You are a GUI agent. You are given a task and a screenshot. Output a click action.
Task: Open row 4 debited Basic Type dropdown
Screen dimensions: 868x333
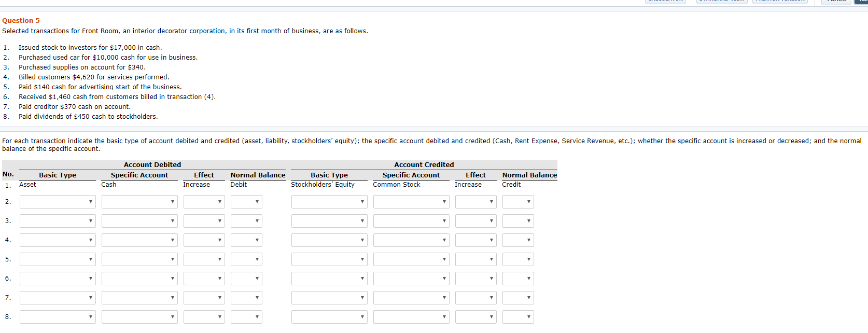click(x=58, y=240)
